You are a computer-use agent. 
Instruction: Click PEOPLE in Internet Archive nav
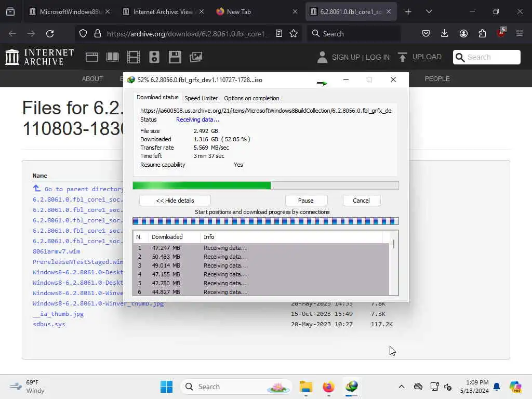437,79
